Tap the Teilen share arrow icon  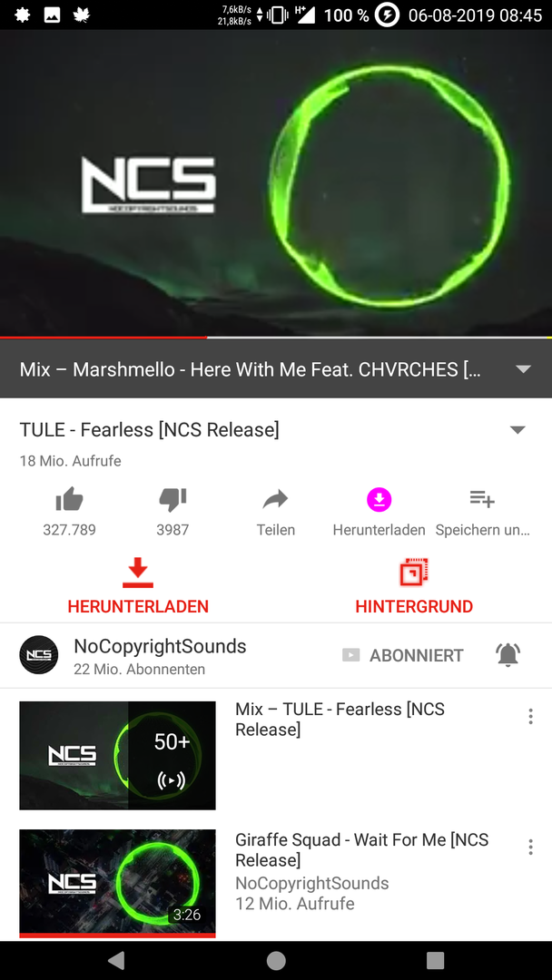click(x=276, y=499)
